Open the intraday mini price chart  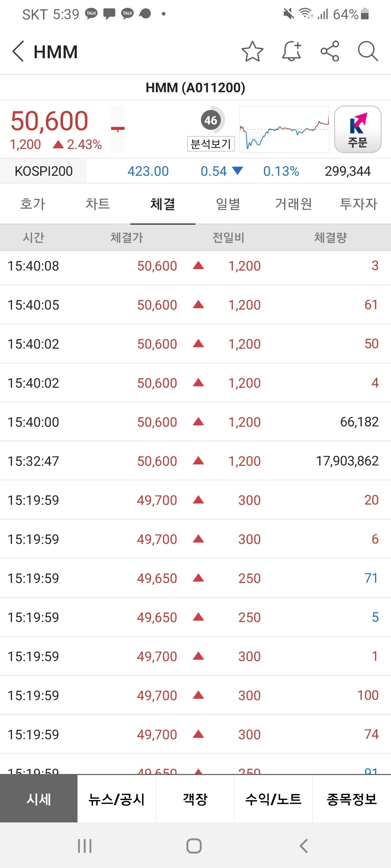coord(284,129)
